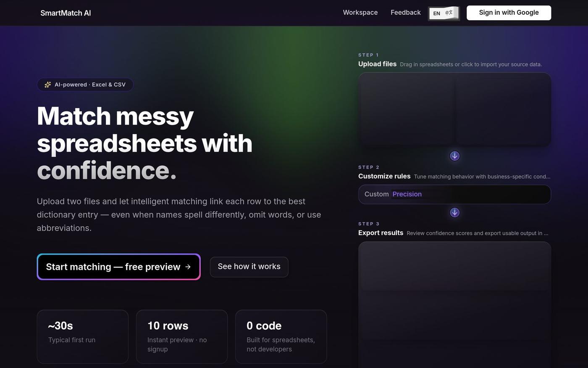The image size is (588, 368).
Task: Focus the Custom Precision rules field
Action: (454, 194)
